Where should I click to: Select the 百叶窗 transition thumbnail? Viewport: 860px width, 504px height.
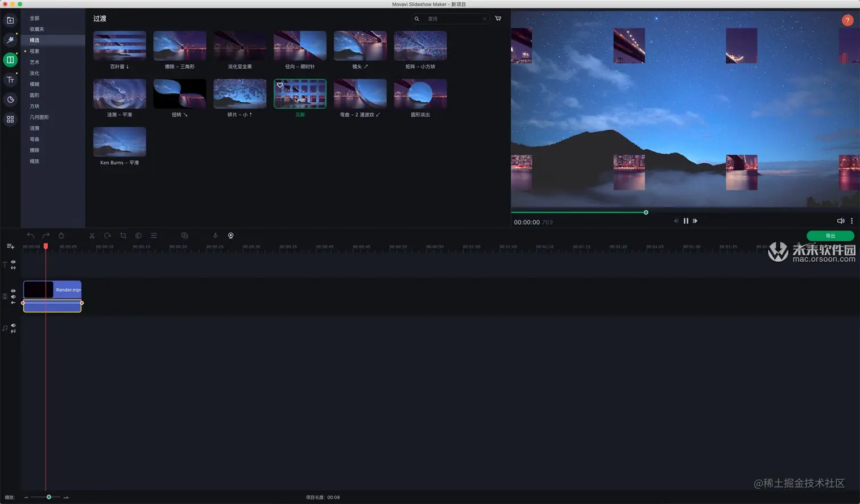click(x=119, y=46)
